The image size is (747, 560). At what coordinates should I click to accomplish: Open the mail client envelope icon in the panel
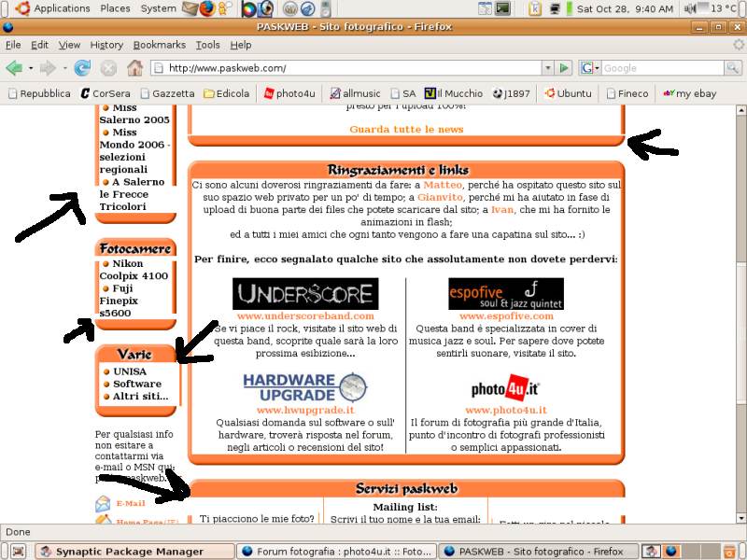click(x=190, y=8)
